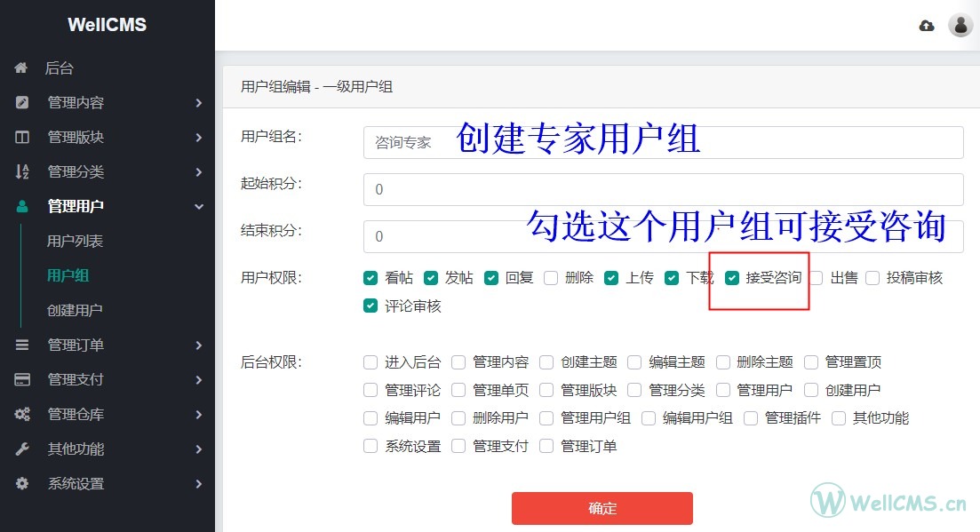Click the 起始积分 input field
Viewport: 980px width, 532px height.
click(663, 189)
